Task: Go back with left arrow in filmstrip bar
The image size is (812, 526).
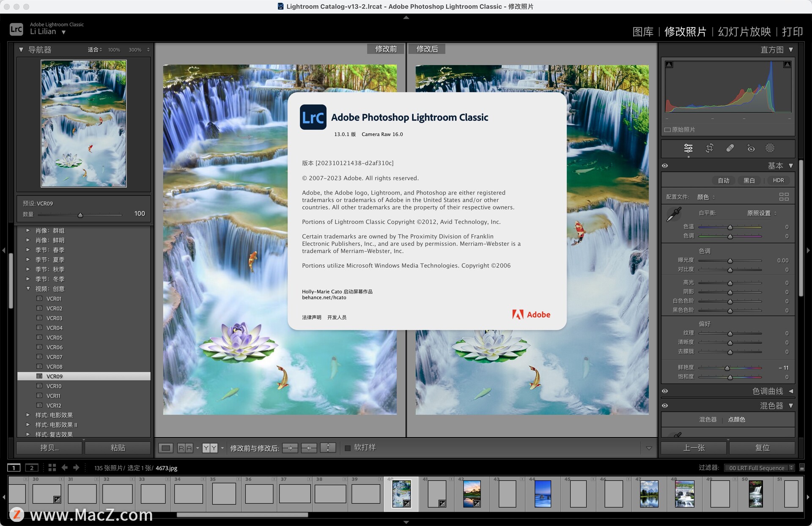Action: point(64,468)
